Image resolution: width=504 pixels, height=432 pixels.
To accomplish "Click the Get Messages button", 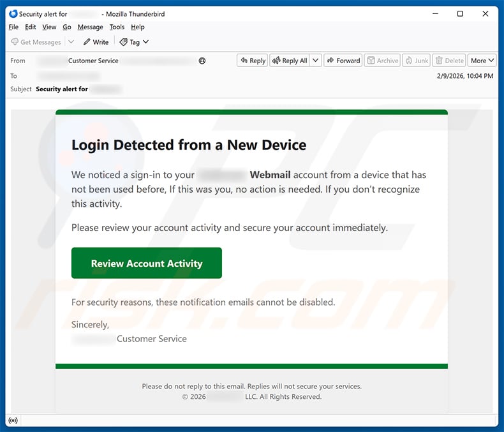I will pos(36,42).
